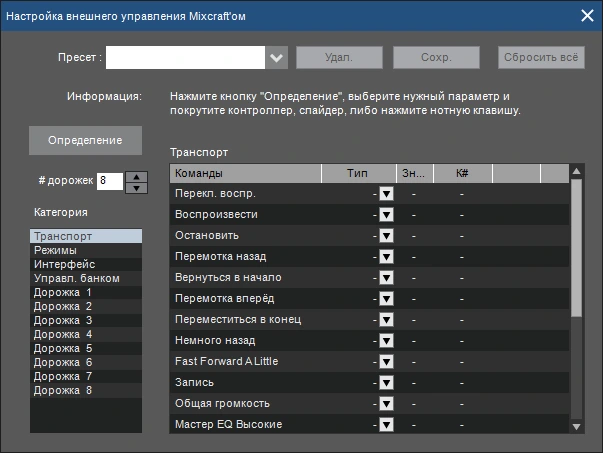Click the Определение button
The height and width of the screenshot is (453, 603).
[x=85, y=140]
